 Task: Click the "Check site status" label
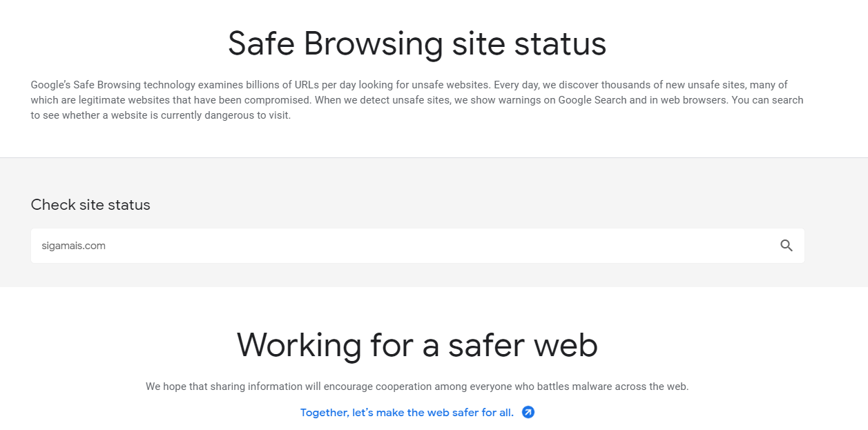pyautogui.click(x=90, y=205)
